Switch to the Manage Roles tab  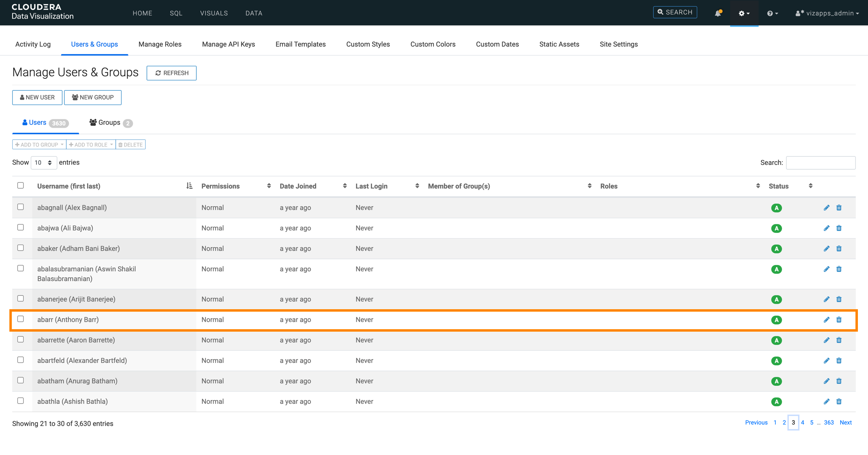click(x=160, y=44)
